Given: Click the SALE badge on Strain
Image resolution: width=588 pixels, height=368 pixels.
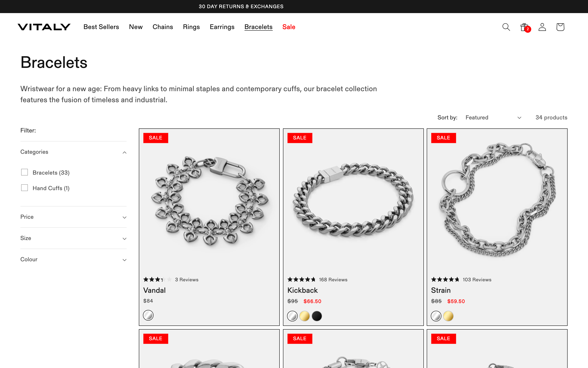Looking at the screenshot, I should click(443, 138).
